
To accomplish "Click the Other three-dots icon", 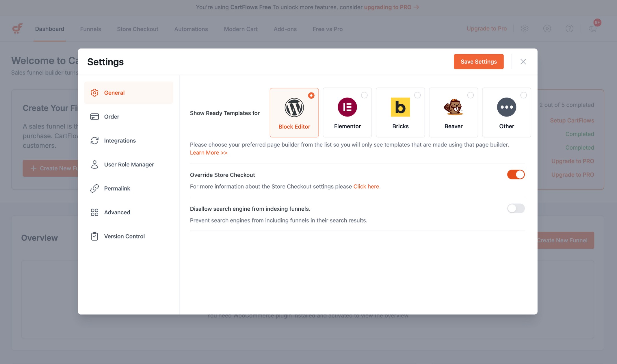I will click(507, 107).
